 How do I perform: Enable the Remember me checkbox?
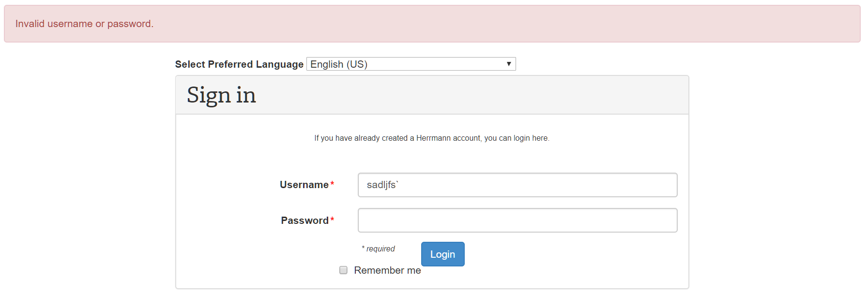[343, 270]
